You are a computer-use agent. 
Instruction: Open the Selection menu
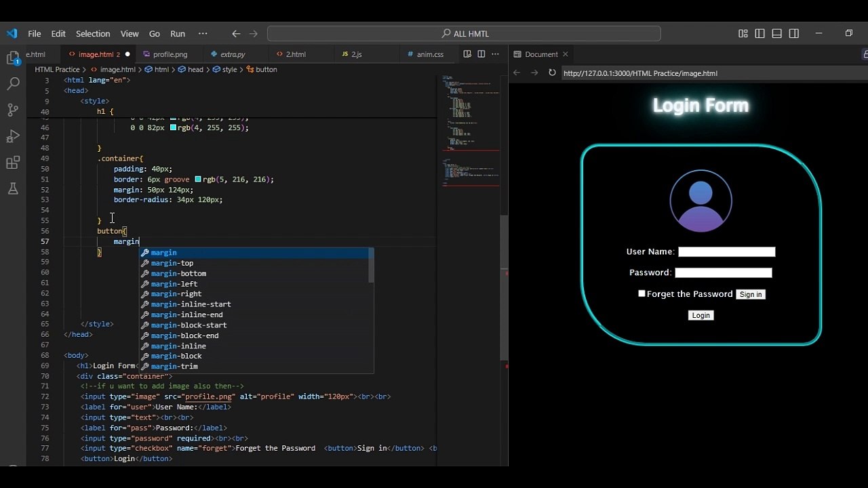[93, 34]
